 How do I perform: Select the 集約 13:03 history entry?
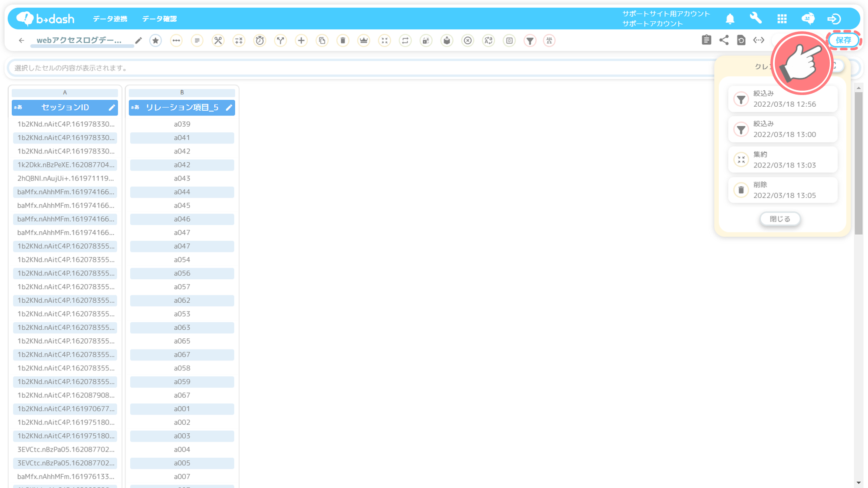point(783,160)
